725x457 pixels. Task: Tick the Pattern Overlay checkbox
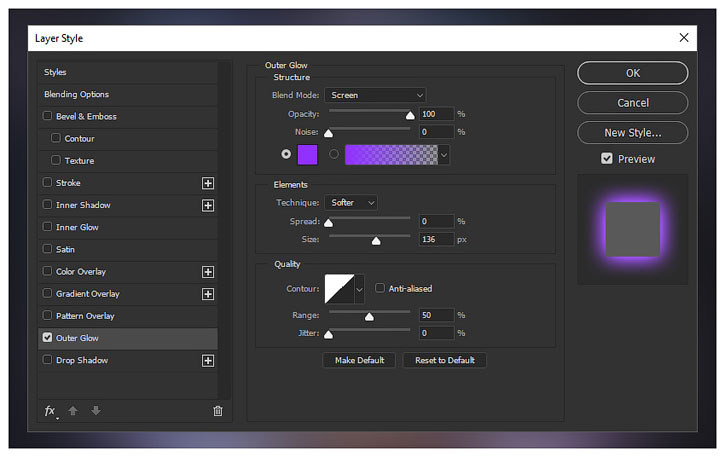(x=47, y=315)
